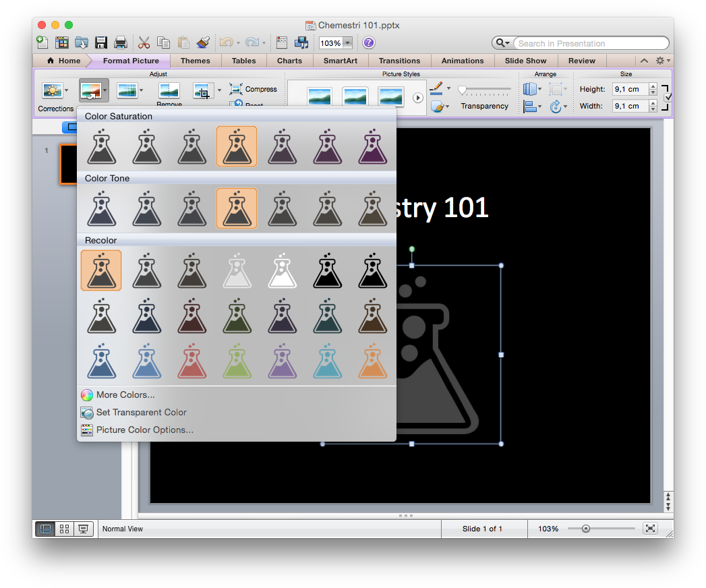
Task: Switch to the Home tab
Action: click(63, 61)
